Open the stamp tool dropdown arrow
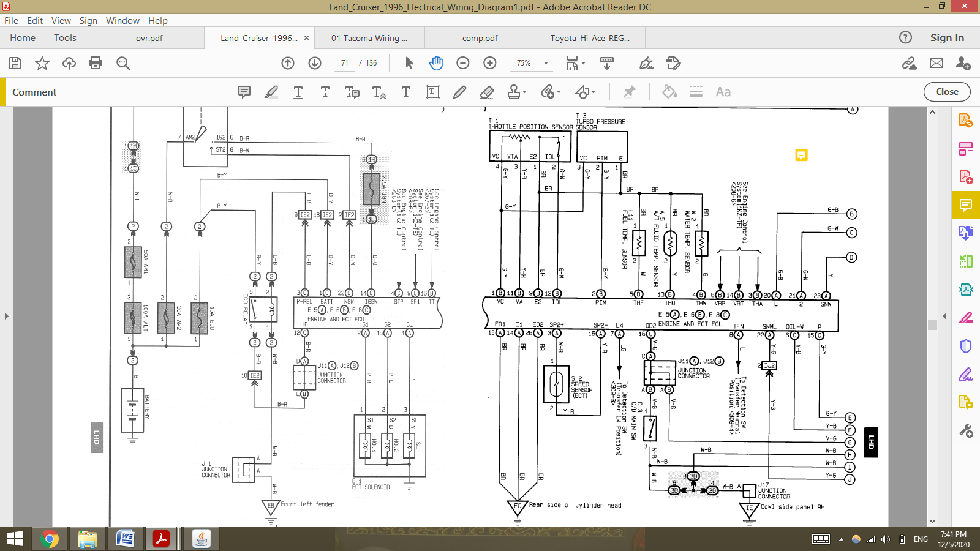Image resolution: width=980 pixels, height=551 pixels. pos(525,92)
